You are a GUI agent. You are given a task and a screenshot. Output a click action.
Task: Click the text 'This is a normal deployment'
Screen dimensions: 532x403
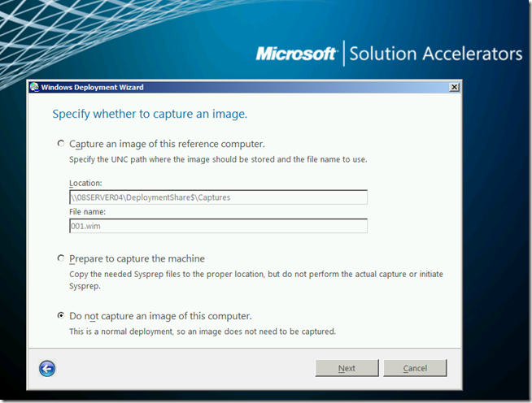(120, 331)
